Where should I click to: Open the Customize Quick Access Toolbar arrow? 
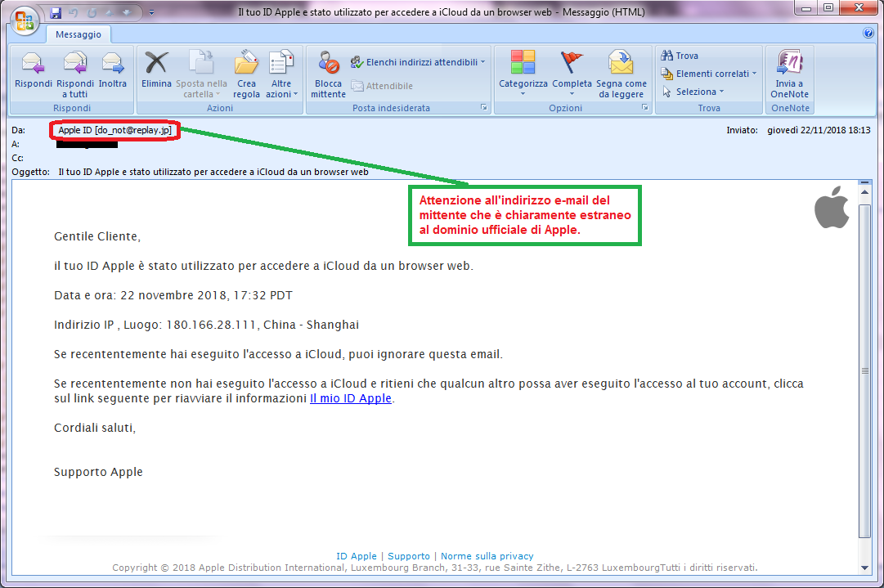(x=151, y=12)
